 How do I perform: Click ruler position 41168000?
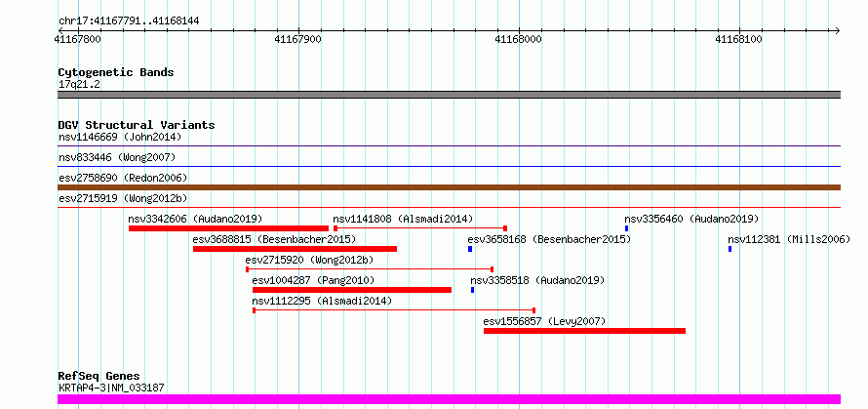519,39
